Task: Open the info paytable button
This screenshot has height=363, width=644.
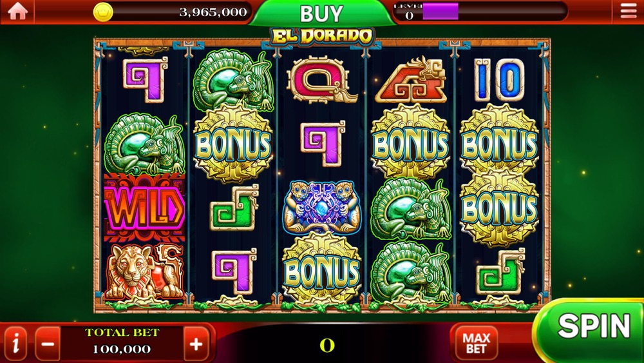Action: pos(15,344)
